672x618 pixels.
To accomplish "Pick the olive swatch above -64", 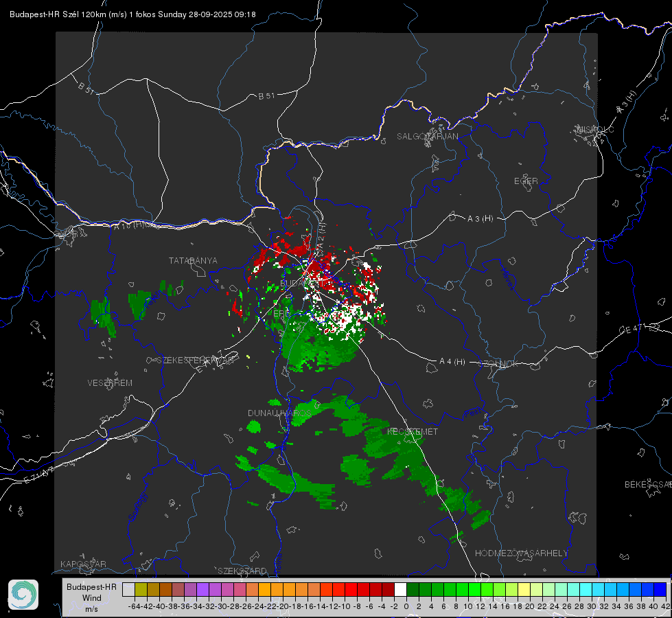I will tap(141, 589).
